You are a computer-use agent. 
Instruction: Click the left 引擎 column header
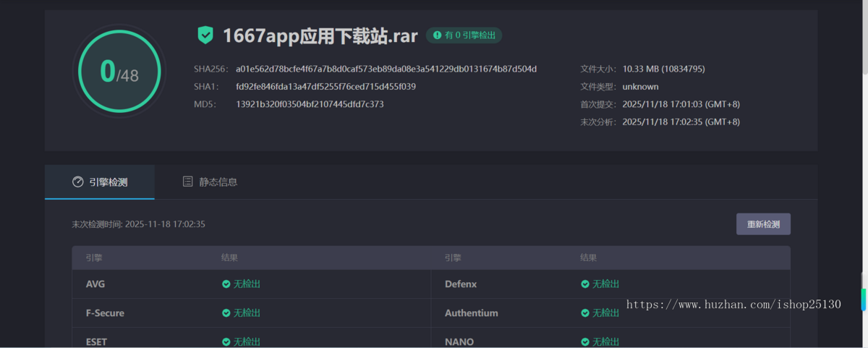[95, 258]
